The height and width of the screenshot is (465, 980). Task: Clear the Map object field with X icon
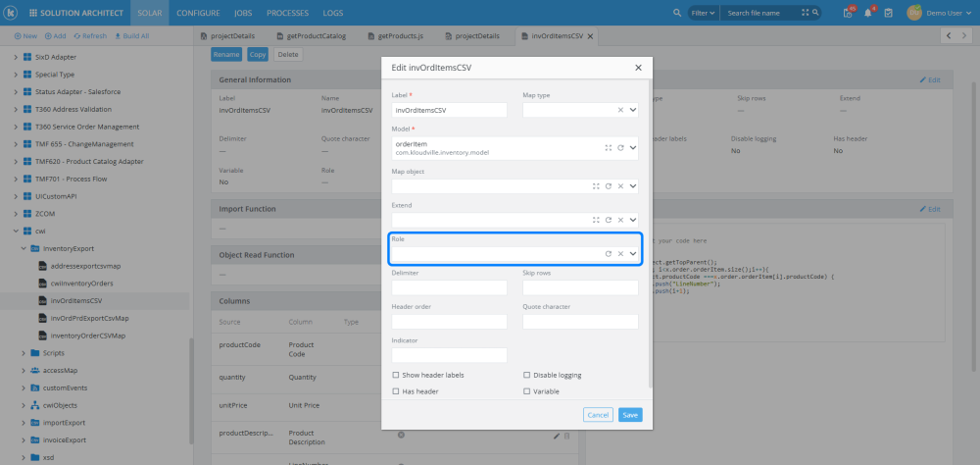pos(620,186)
